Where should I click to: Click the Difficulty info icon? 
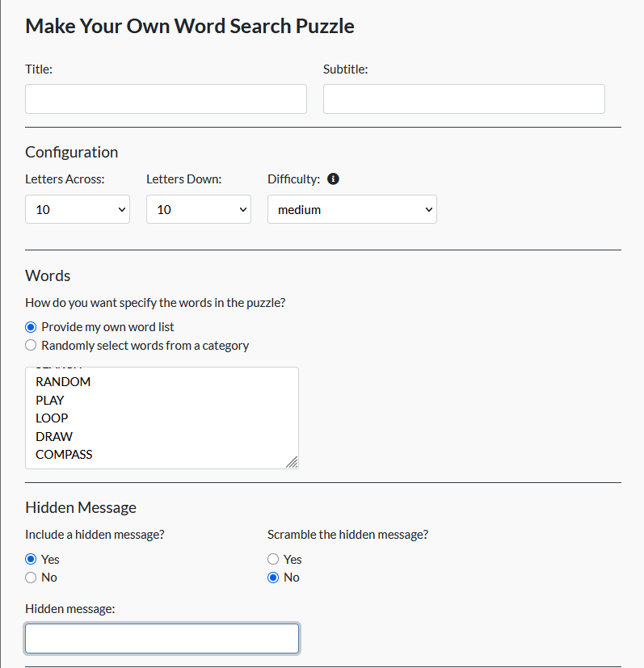point(333,179)
